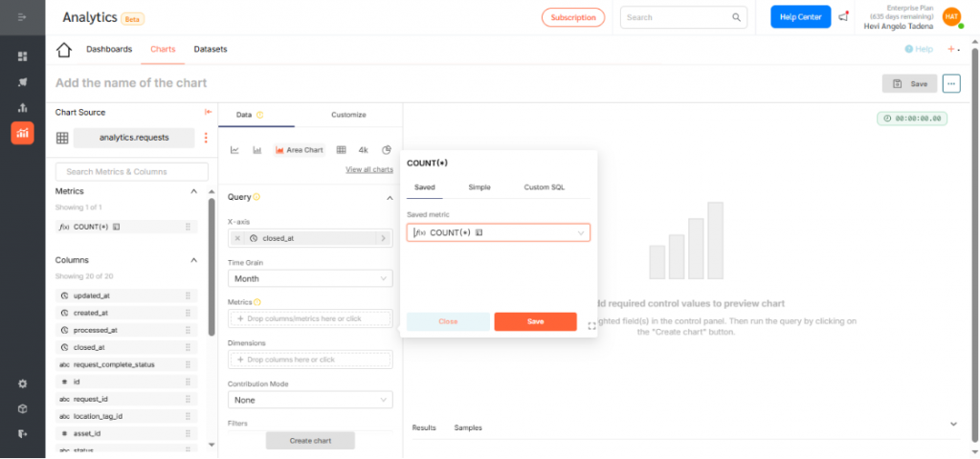The image size is (980, 459).
Task: Remove closed_at from the X-axis
Action: pos(238,238)
